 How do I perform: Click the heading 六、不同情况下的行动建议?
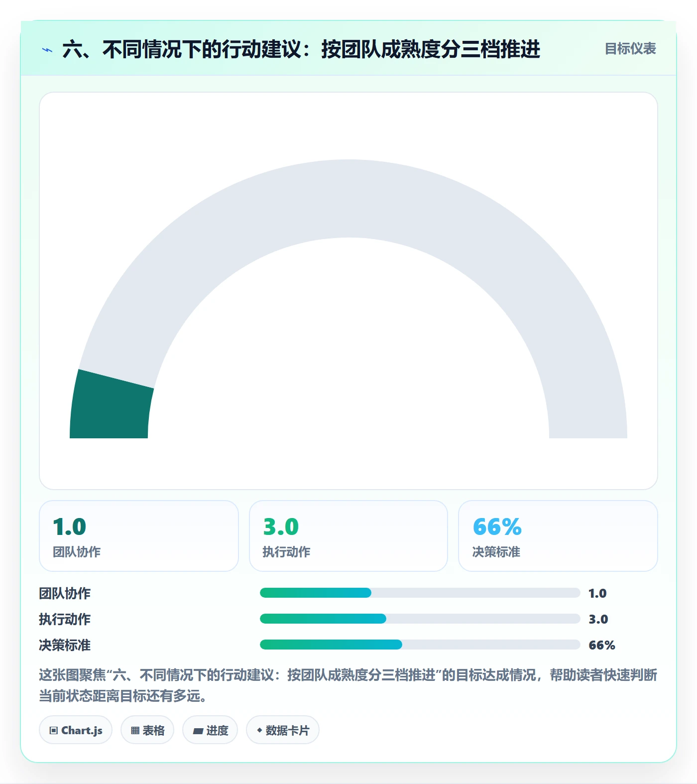301,49
